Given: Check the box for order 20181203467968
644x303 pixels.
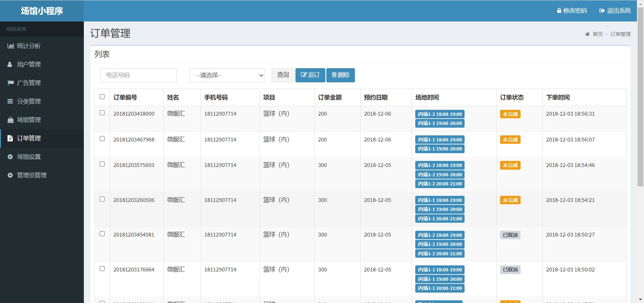Looking at the screenshot, I should point(102,139).
